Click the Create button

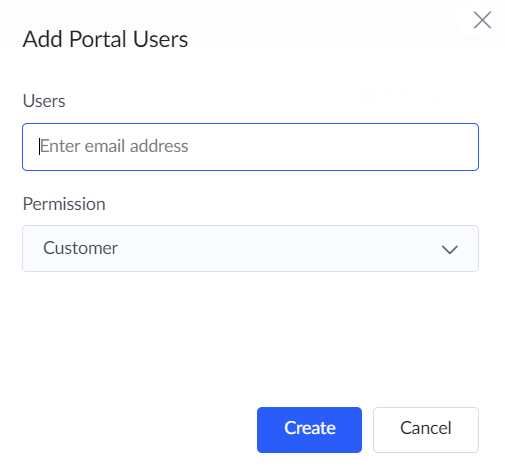point(309,430)
